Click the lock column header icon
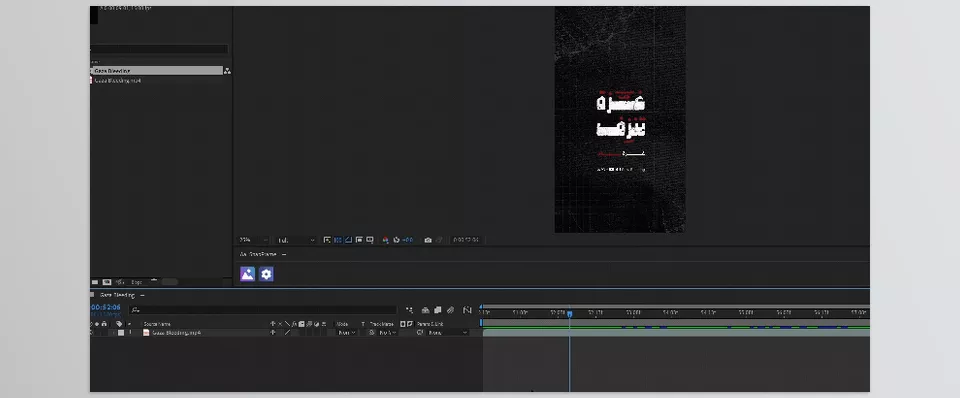Viewport: 960px width, 398px height. pyautogui.click(x=104, y=324)
